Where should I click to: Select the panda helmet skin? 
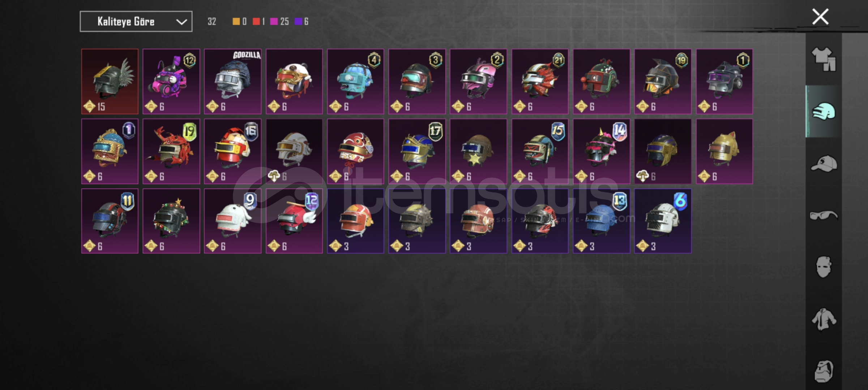pyautogui.click(x=294, y=82)
